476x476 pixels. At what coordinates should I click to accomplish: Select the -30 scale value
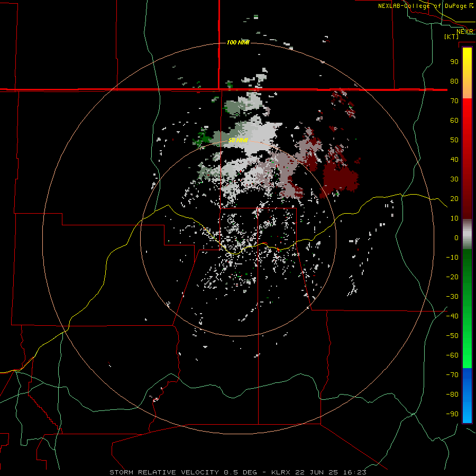(x=452, y=297)
